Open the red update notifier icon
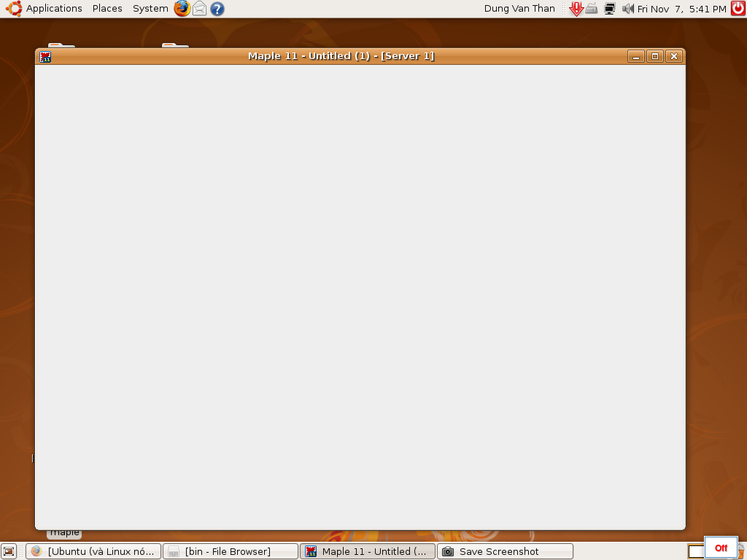 (576, 9)
